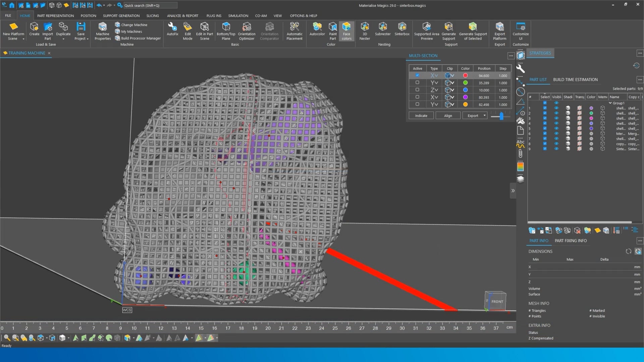Click the Indicate button
The height and width of the screenshot is (362, 644).
click(421, 116)
